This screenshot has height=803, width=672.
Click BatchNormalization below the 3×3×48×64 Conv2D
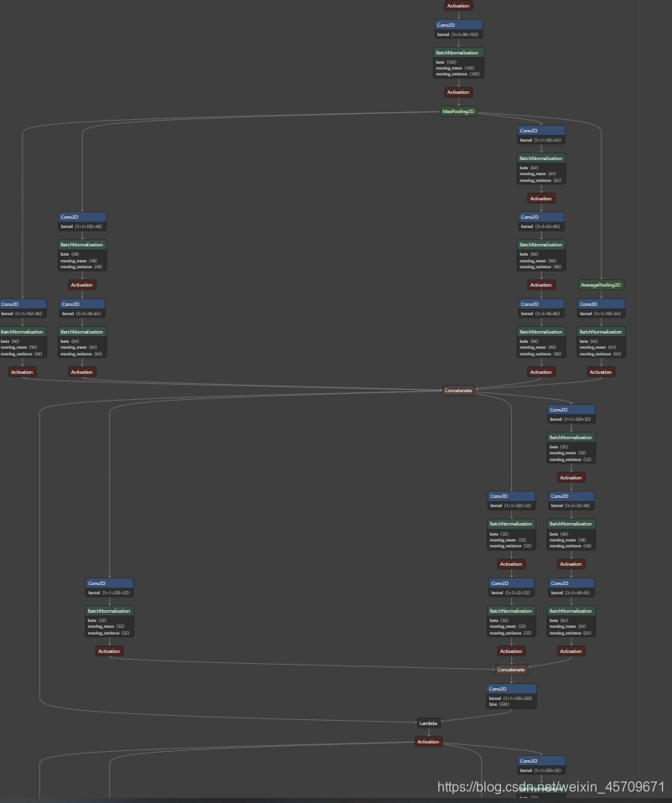(x=571, y=621)
